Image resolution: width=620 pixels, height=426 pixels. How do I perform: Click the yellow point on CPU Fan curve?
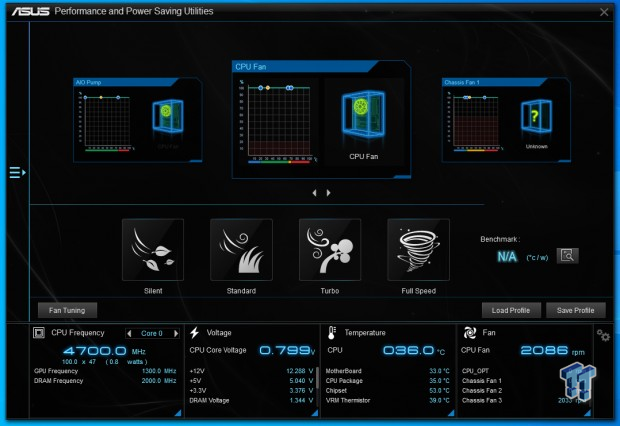268,88
